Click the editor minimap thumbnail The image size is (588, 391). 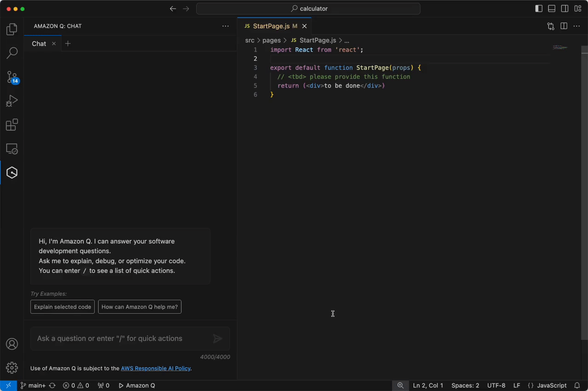(560, 47)
